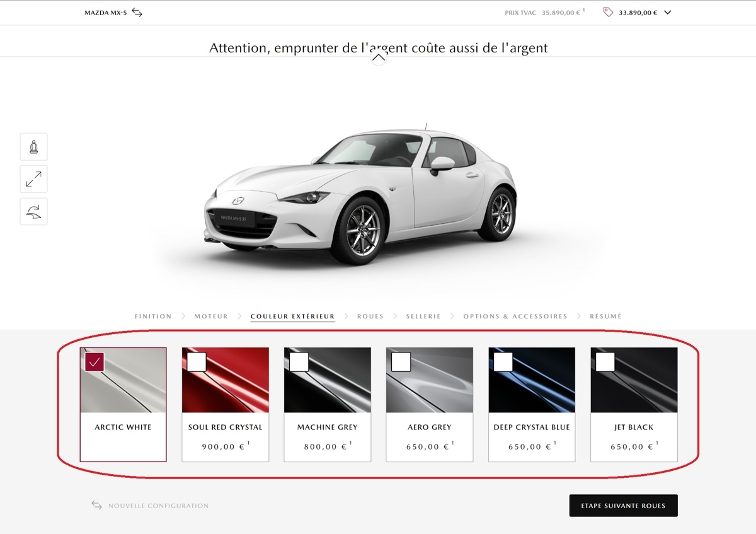Select the Couleur Extérieur step
Image resolution: width=756 pixels, height=534 pixels.
pos(292,316)
